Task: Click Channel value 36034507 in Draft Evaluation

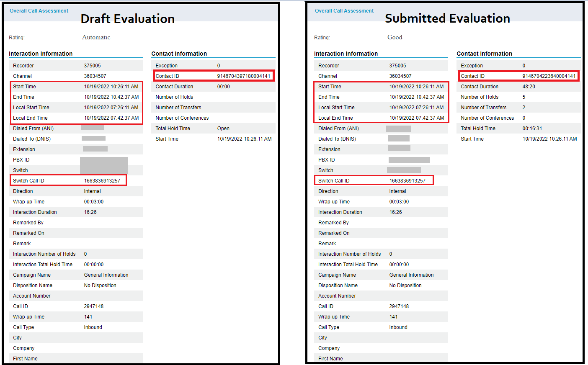Action: [x=95, y=76]
